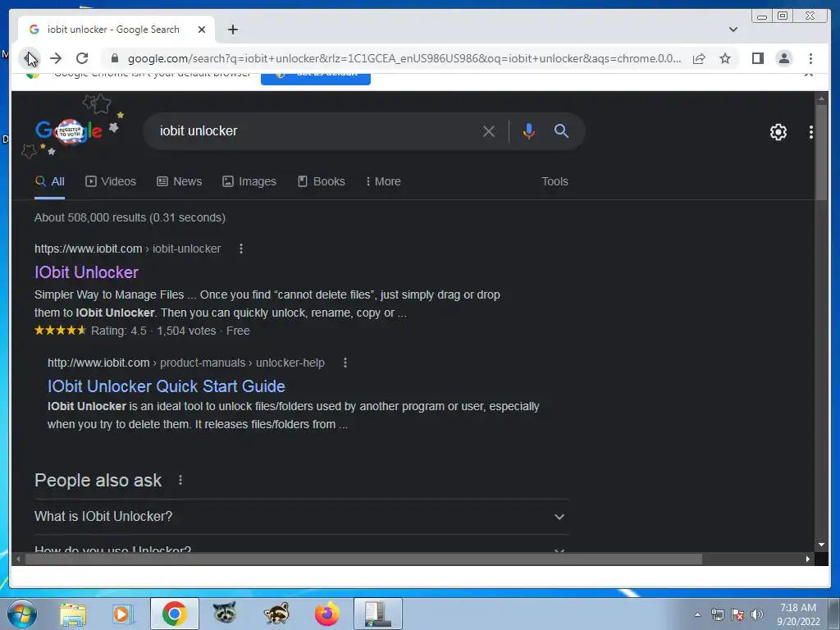
Task: Open Firefox from the taskbar
Action: (x=326, y=614)
